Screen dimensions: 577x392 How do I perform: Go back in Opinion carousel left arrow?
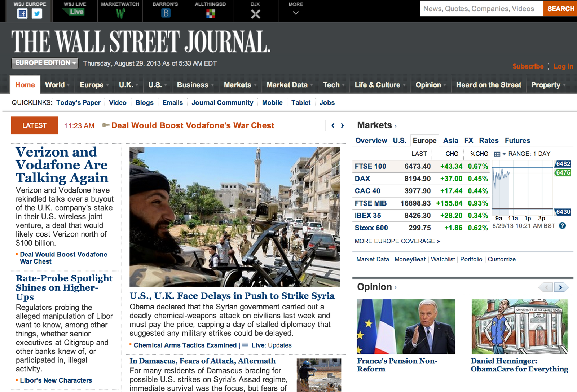546,287
